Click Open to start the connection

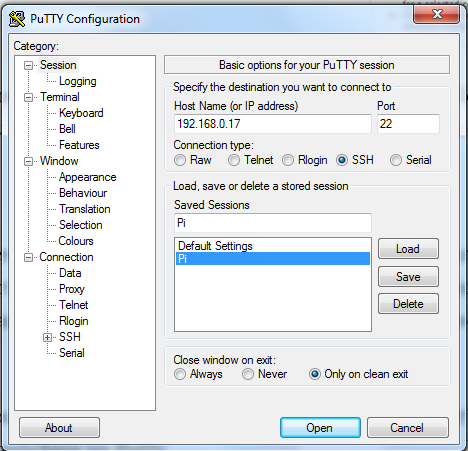point(320,428)
